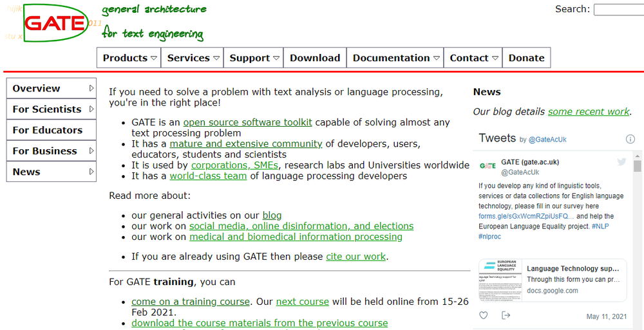The height and width of the screenshot is (330, 644).
Task: Open the forms.gle survey link in tweet
Action: pyautogui.click(x=526, y=216)
